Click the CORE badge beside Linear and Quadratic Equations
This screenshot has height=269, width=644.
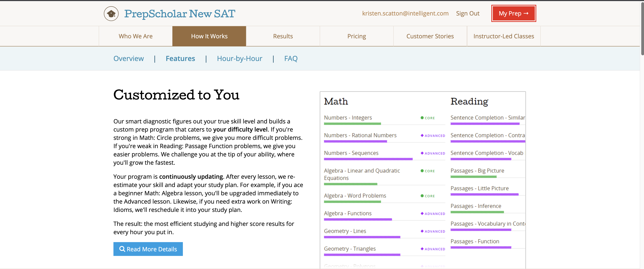pyautogui.click(x=428, y=171)
